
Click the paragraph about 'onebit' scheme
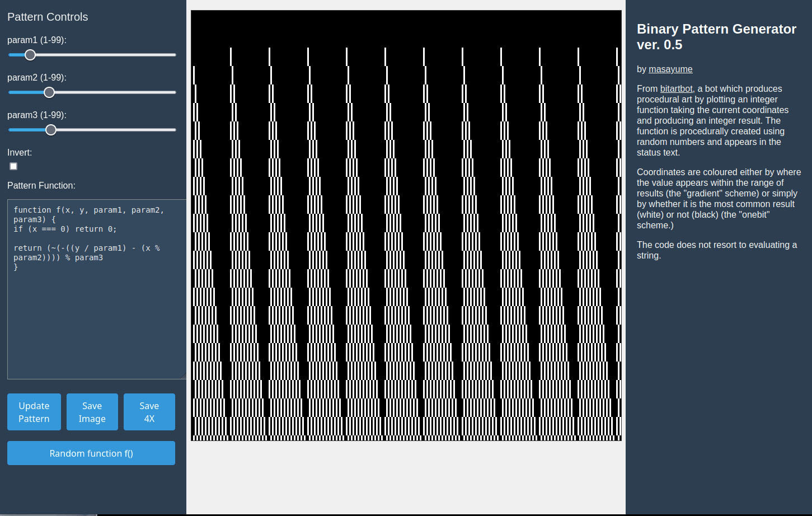click(719, 199)
